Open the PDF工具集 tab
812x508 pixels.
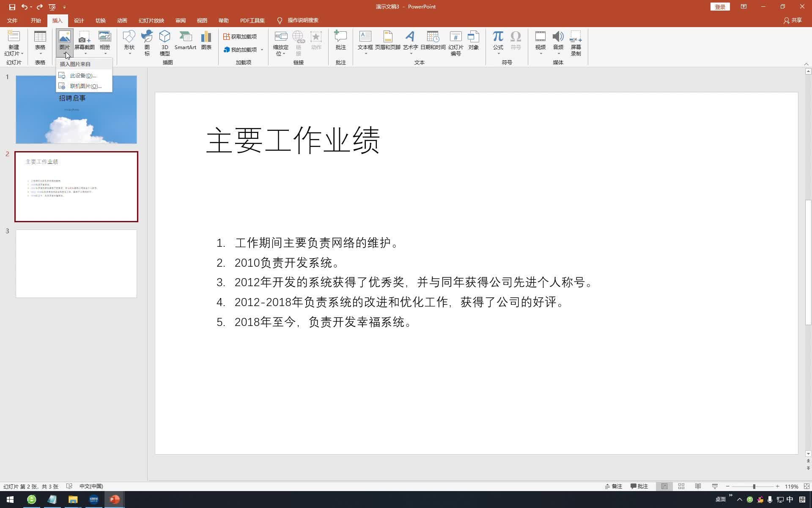coord(252,20)
